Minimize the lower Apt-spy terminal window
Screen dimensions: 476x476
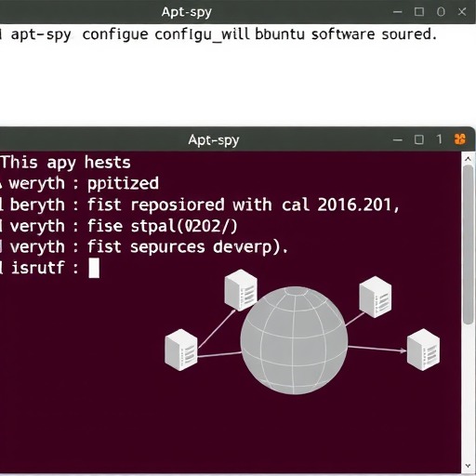click(397, 140)
